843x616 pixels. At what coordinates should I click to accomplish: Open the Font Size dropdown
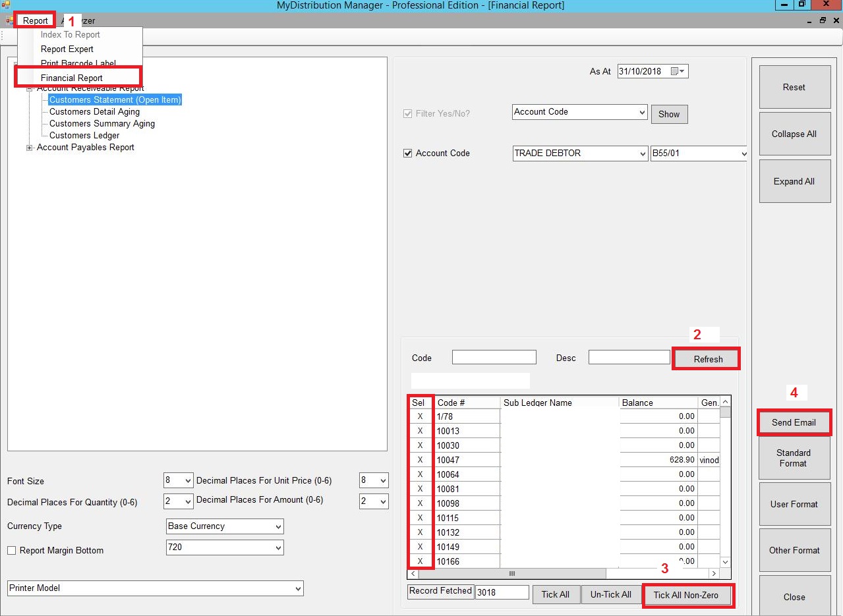[187, 481]
